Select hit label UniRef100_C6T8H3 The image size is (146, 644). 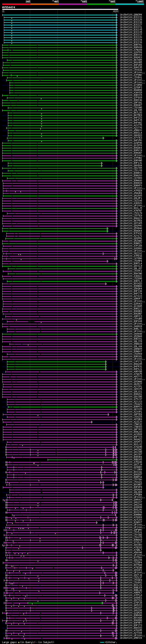pos(131,178)
